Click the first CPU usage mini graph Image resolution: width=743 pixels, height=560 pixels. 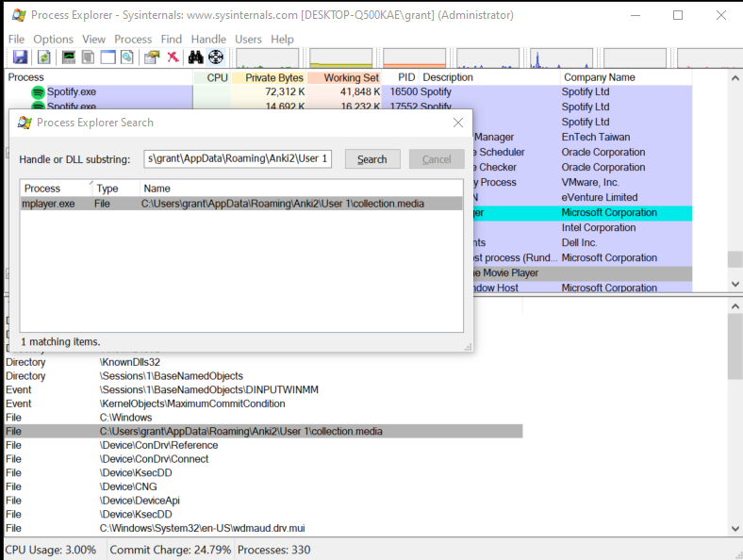[x=267, y=58]
